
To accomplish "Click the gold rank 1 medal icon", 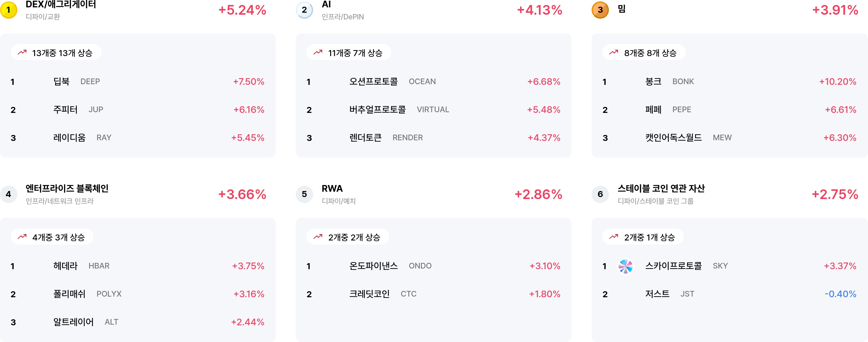I will click(x=9, y=10).
